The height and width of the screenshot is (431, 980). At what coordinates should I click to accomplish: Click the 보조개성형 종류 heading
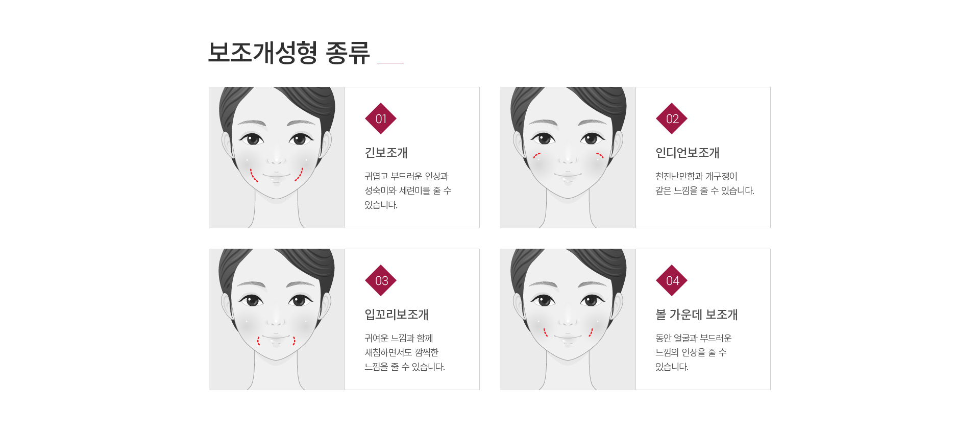(x=289, y=53)
